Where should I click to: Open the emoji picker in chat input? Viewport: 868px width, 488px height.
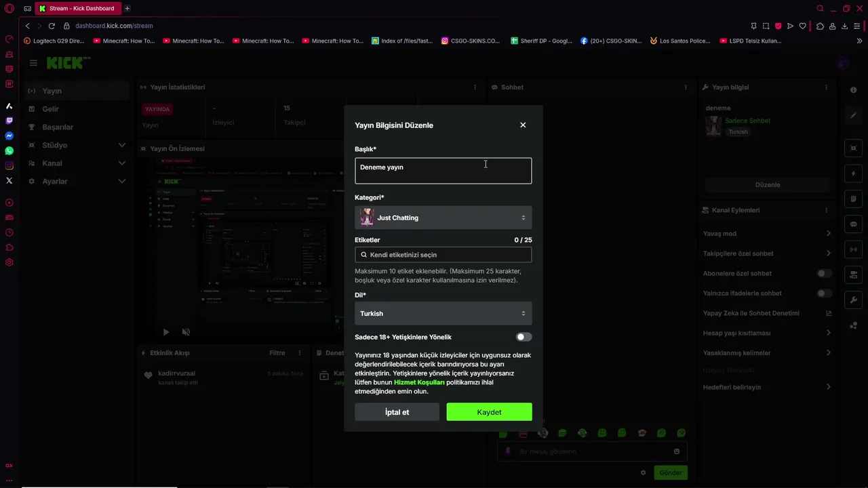pos(677,451)
